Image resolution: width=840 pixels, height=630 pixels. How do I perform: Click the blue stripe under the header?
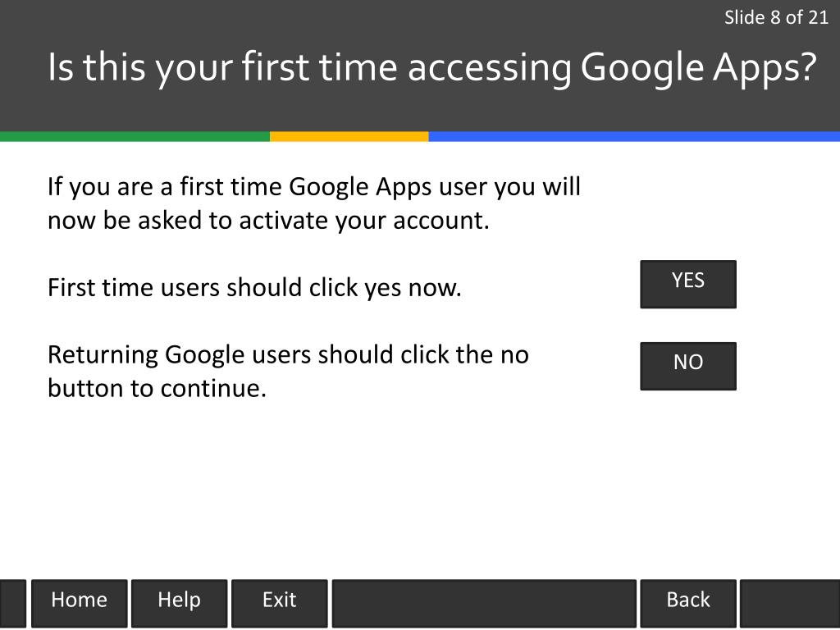click(634, 137)
